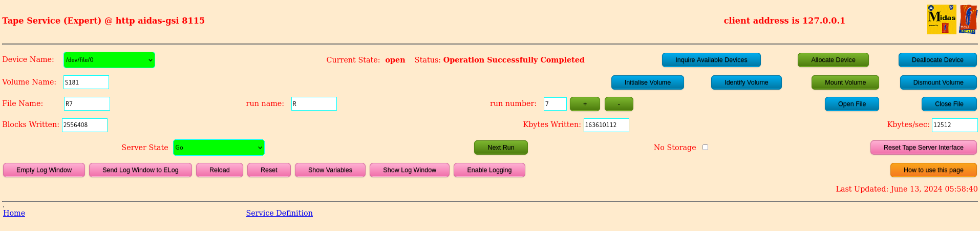Image resolution: width=980 pixels, height=231 pixels.
Task: Click the Allocate Device button
Action: tap(833, 60)
